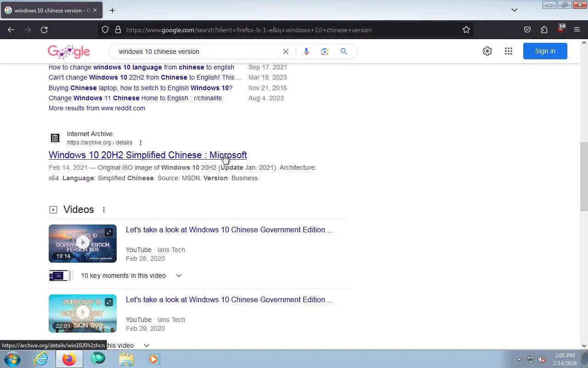Reload the current page
This screenshot has height=368, width=588.
(44, 30)
